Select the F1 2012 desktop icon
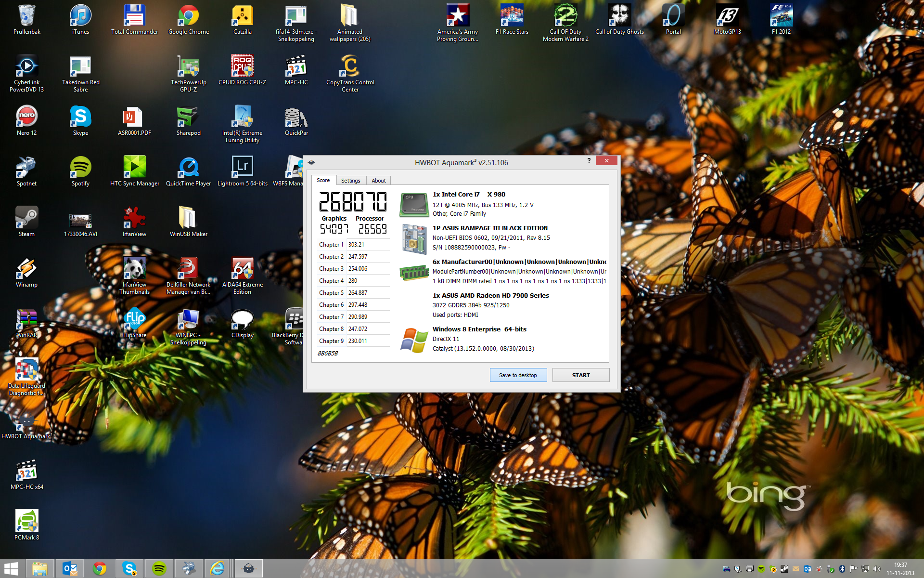 click(781, 19)
